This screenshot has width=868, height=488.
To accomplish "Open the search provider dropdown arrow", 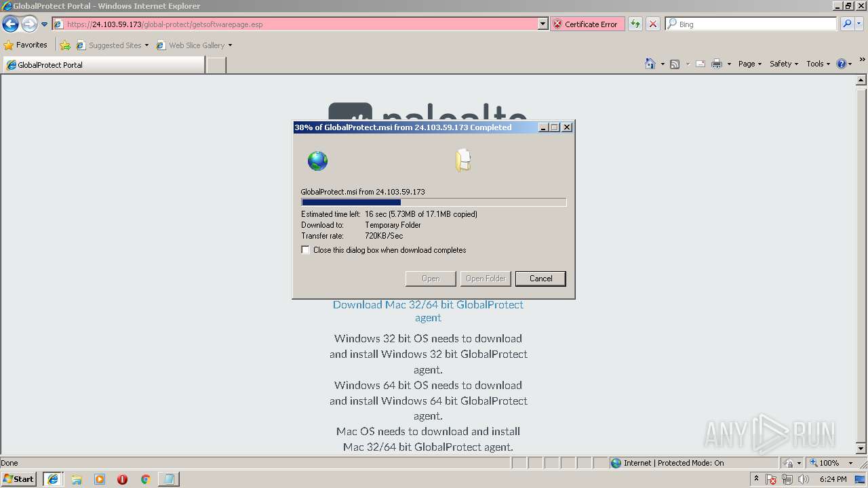I will tap(860, 24).
